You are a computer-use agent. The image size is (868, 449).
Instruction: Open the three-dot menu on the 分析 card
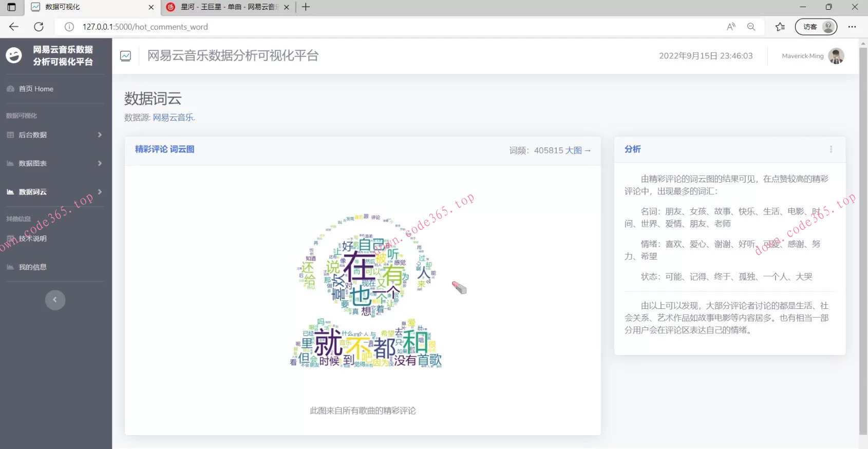click(x=831, y=149)
